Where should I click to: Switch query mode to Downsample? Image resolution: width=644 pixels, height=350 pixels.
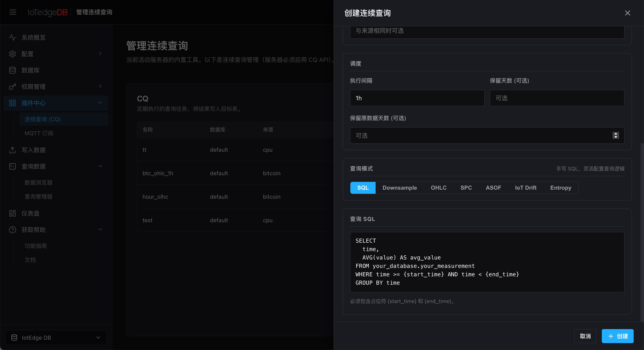click(399, 188)
